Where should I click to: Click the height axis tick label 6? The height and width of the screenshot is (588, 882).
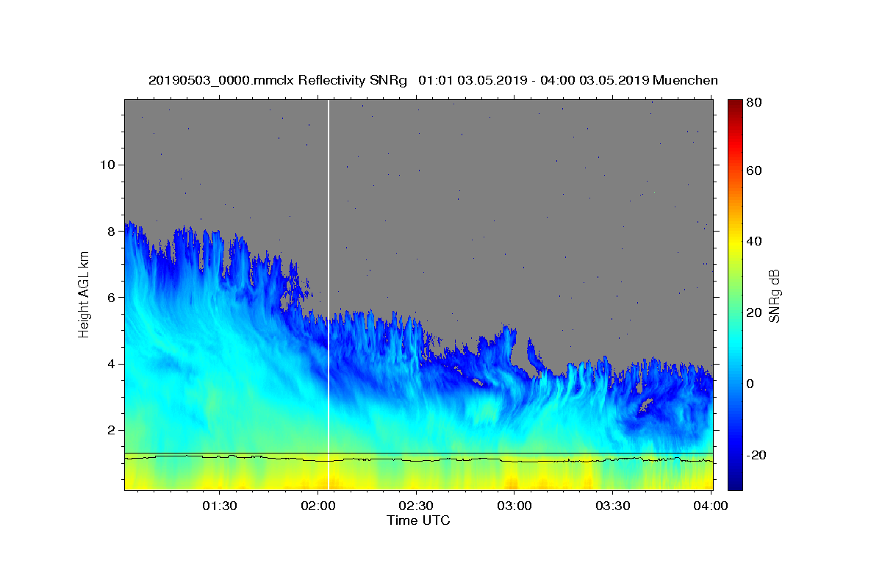click(x=110, y=297)
